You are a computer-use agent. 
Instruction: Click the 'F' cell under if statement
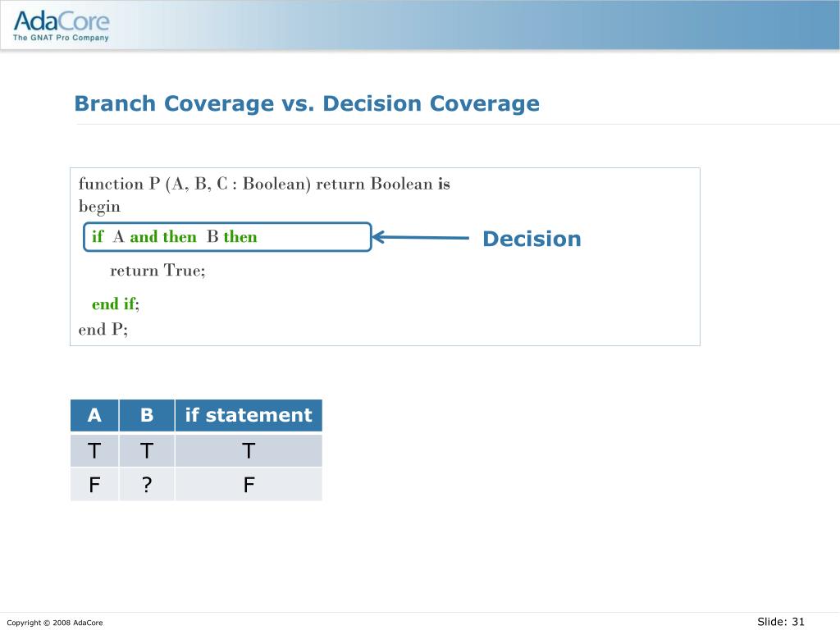[249, 485]
